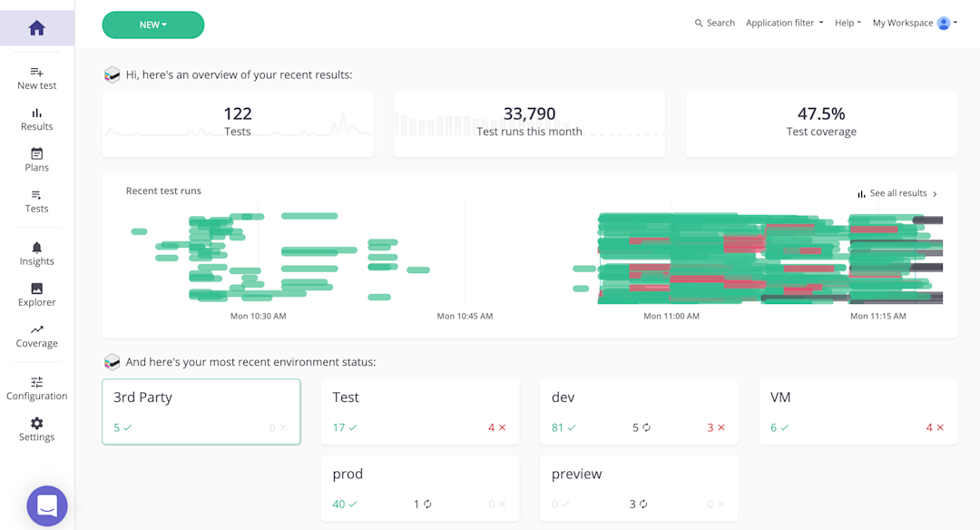Expand the Help menu
Image resolution: width=980 pixels, height=530 pixels.
[x=848, y=23]
